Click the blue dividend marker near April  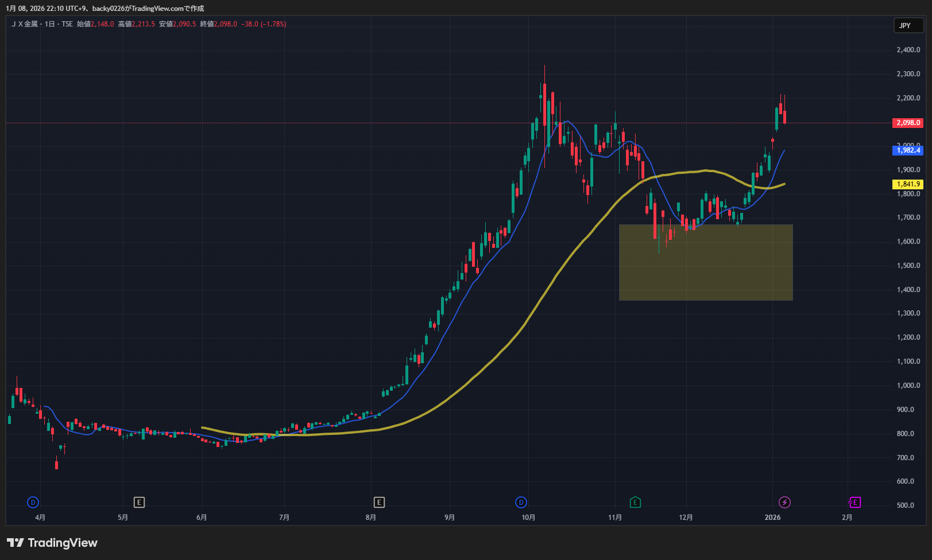(x=33, y=503)
